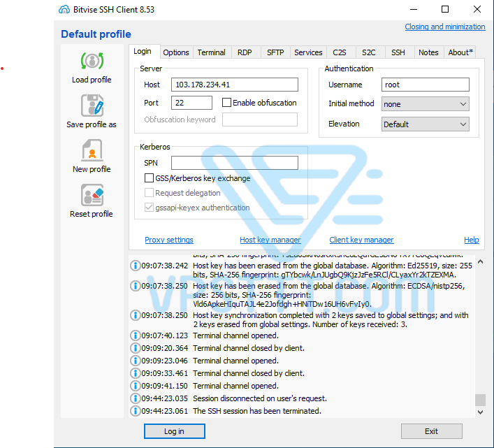Open the Elevation dropdown

(x=426, y=124)
